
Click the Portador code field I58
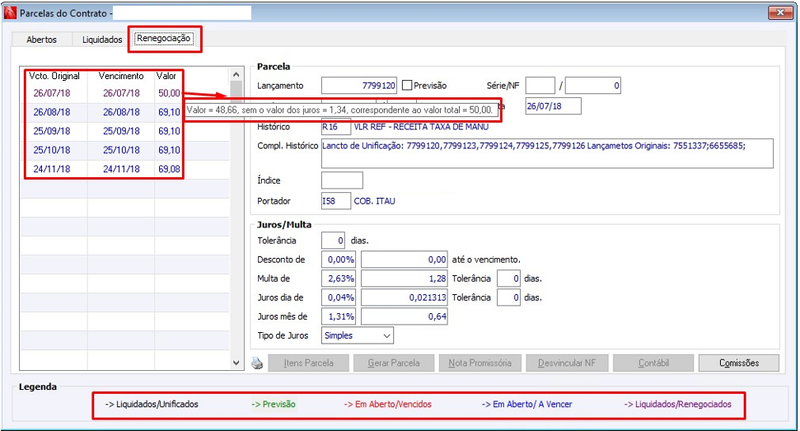pyautogui.click(x=336, y=201)
